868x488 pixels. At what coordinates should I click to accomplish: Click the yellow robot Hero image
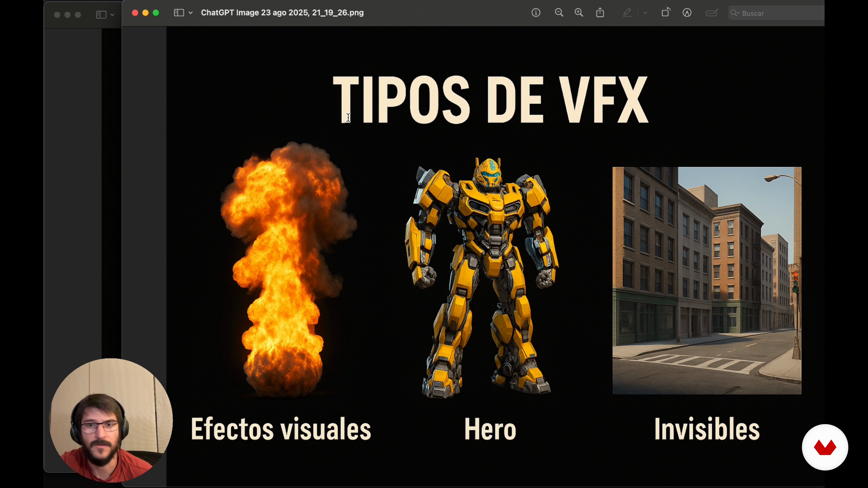click(x=482, y=278)
